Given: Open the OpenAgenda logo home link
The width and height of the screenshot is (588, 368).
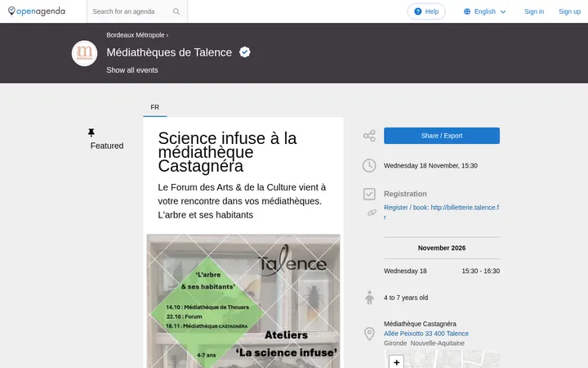Looking at the screenshot, I should pyautogui.click(x=37, y=11).
